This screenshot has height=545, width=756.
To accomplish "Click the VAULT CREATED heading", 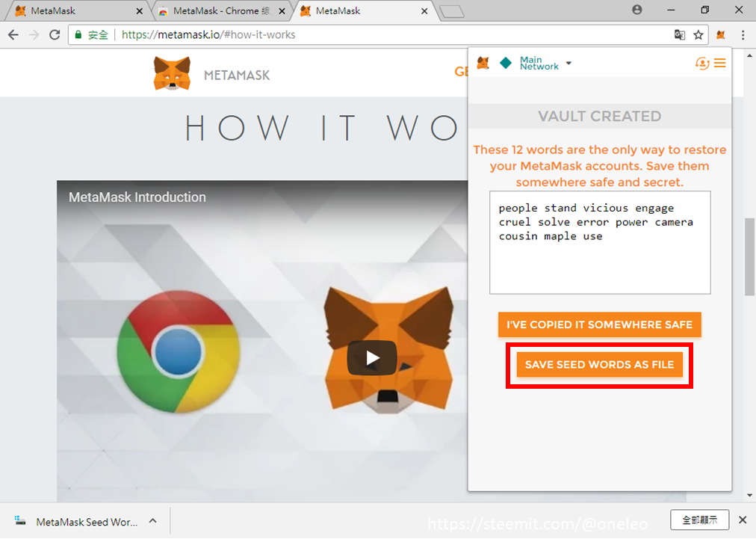I will coord(600,116).
